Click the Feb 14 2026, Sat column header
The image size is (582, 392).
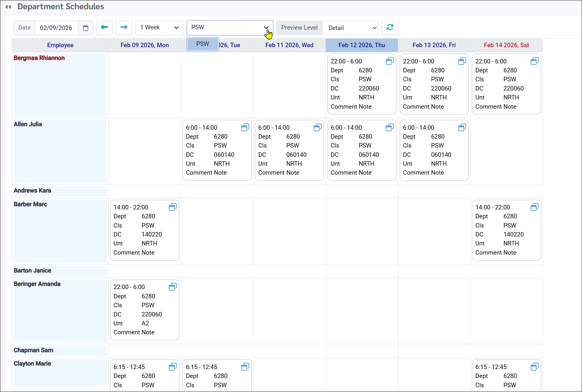coord(506,45)
